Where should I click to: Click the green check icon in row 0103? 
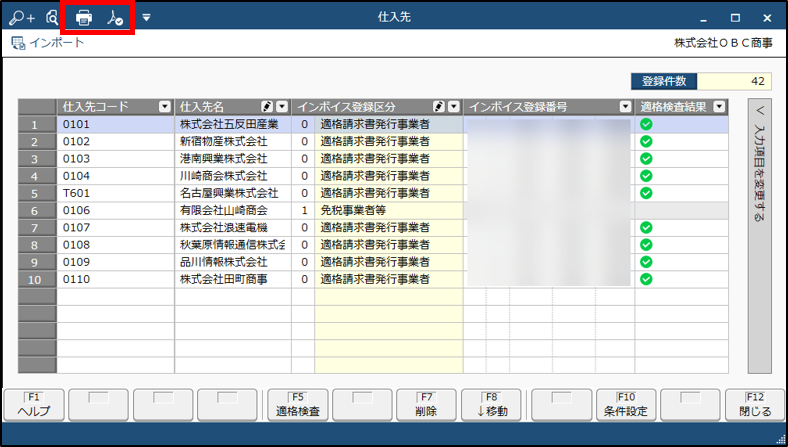click(646, 158)
